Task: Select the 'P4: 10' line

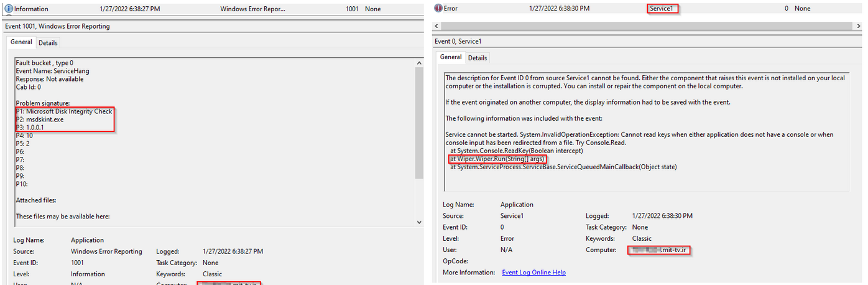Action: 25,136
